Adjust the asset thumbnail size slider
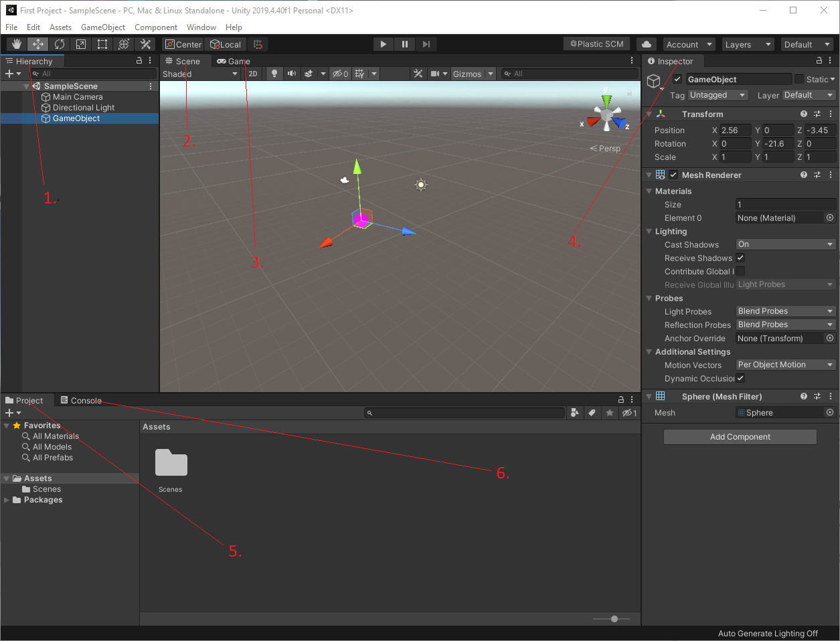Viewport: 840px width, 641px height. tap(613, 619)
